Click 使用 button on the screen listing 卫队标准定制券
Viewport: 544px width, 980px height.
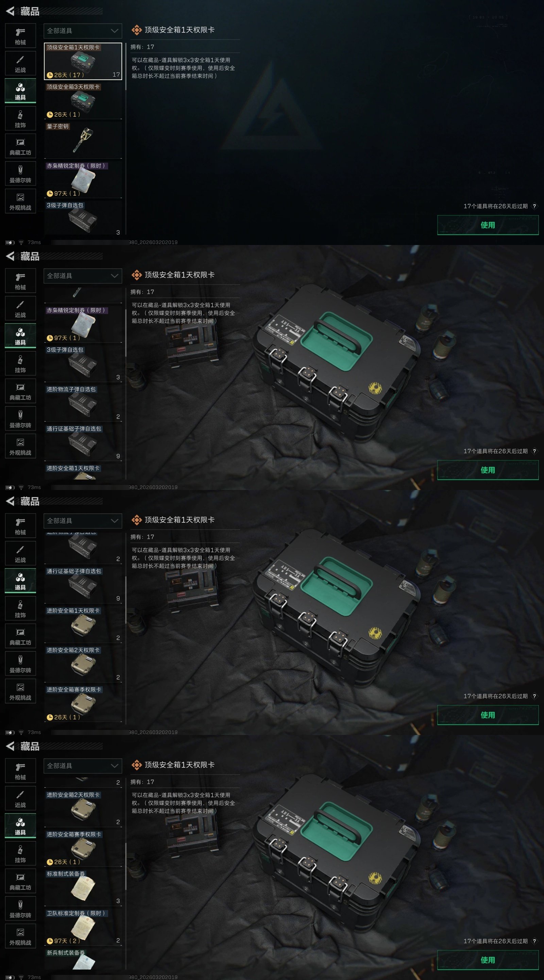488,960
